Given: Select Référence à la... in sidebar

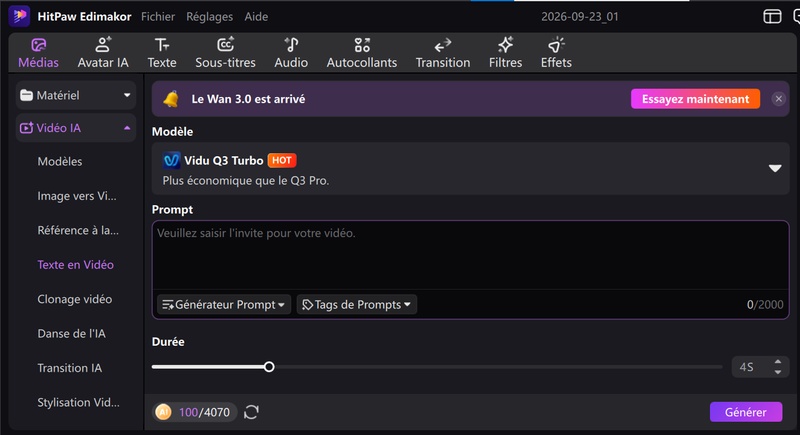Looking at the screenshot, I should (x=78, y=231).
